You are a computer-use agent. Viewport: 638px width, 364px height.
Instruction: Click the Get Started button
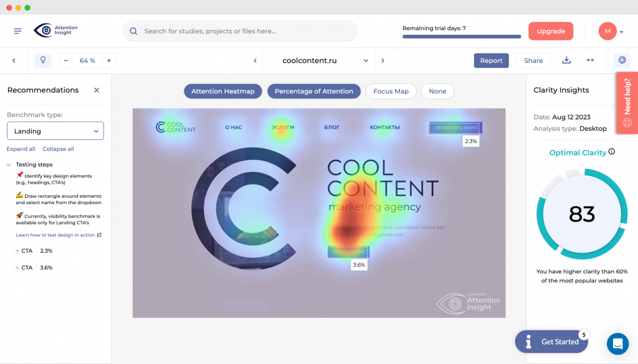[x=551, y=342]
